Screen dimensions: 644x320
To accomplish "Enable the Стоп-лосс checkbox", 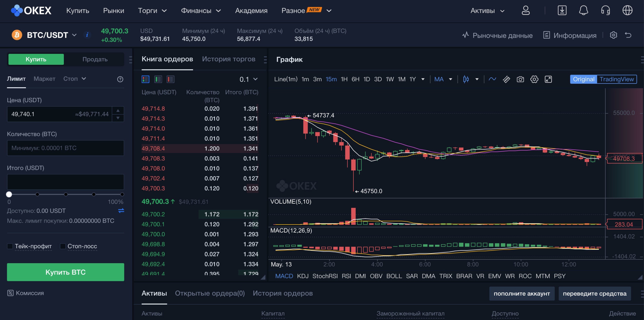I will coord(63,246).
